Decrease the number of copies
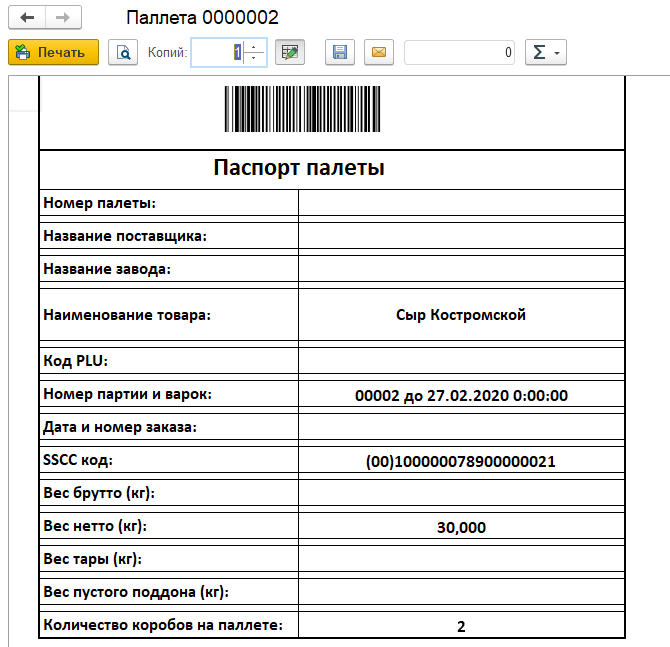Screen dimensions: 670x647 point(254,58)
